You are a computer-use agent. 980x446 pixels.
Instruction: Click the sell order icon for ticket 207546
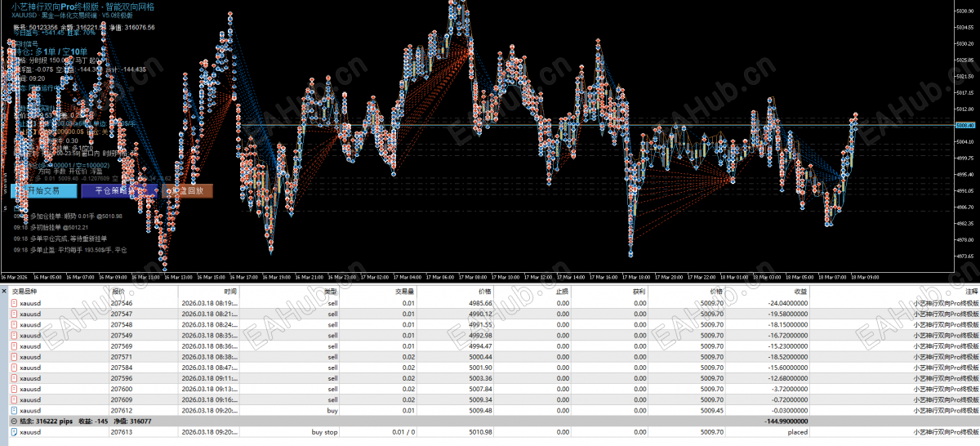[14, 303]
